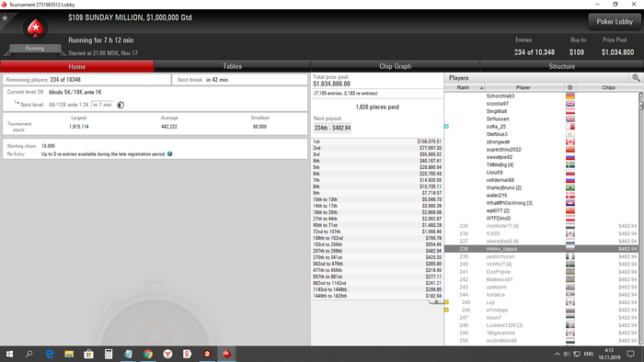This screenshot has width=644, height=362.
Task: Sort by the Chips column header
Action: pyautogui.click(x=608, y=87)
